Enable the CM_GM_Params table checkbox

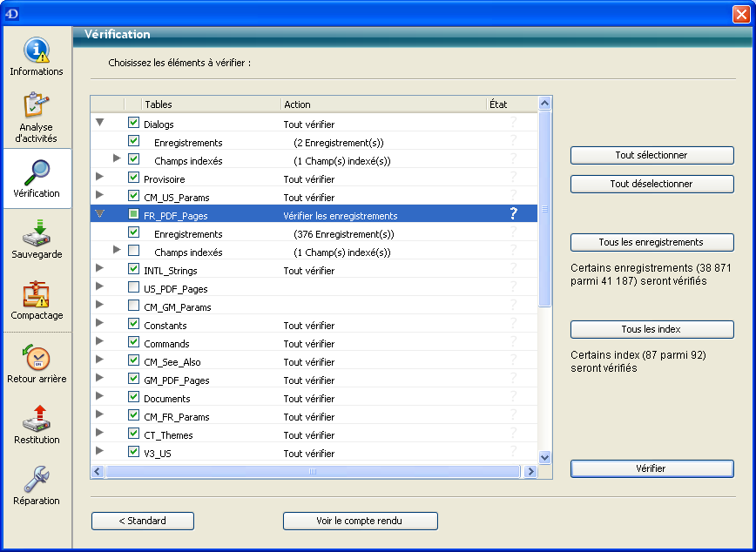point(133,306)
